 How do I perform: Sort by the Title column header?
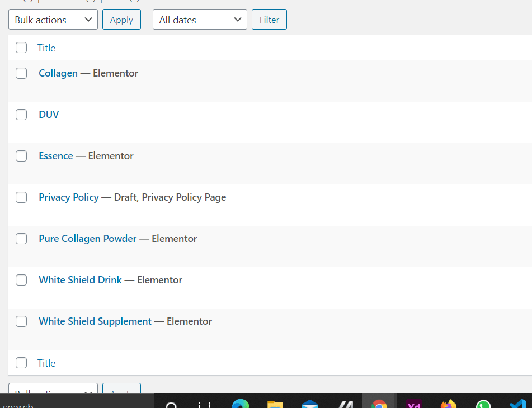(46, 48)
